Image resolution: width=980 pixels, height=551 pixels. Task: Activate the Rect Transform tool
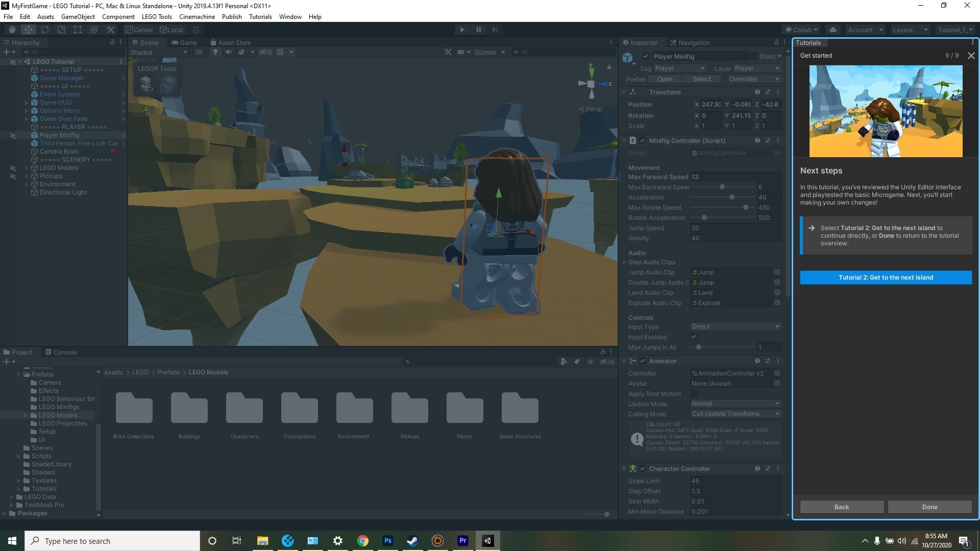pyautogui.click(x=77, y=30)
